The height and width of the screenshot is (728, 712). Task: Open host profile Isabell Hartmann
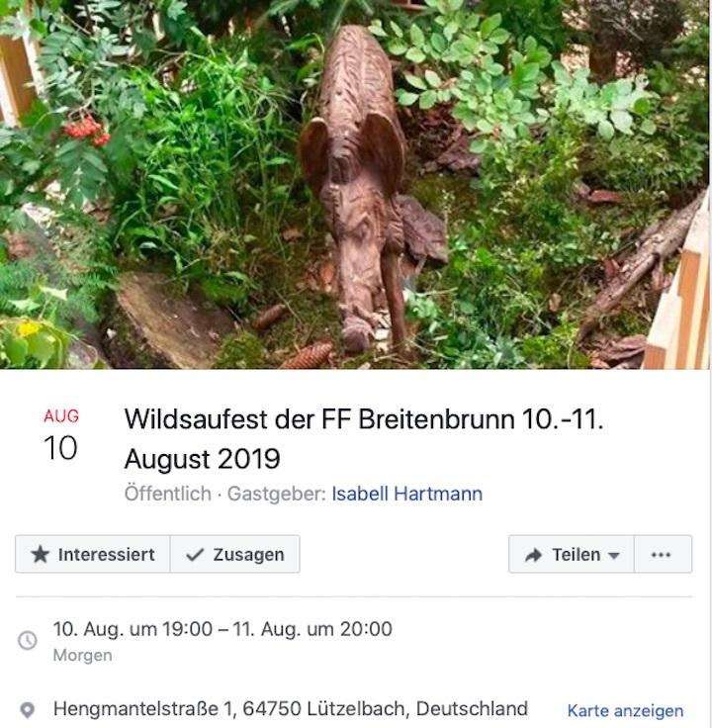pyautogui.click(x=407, y=494)
